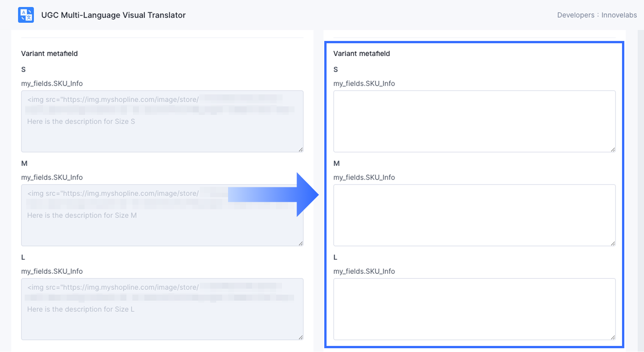Click source text 'description for Size M' field
Screen dimensions: 644x352
coord(162,215)
